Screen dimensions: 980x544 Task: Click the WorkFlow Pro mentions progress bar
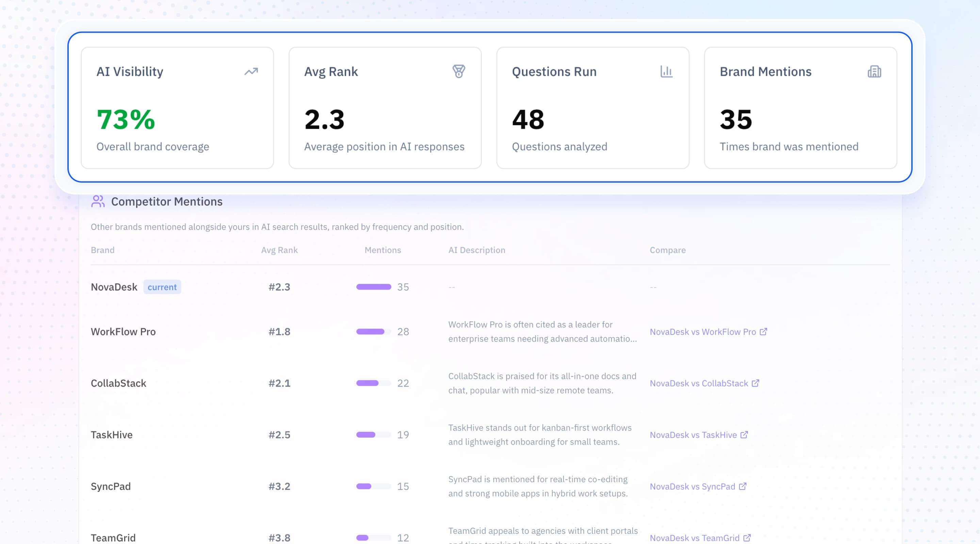(374, 331)
